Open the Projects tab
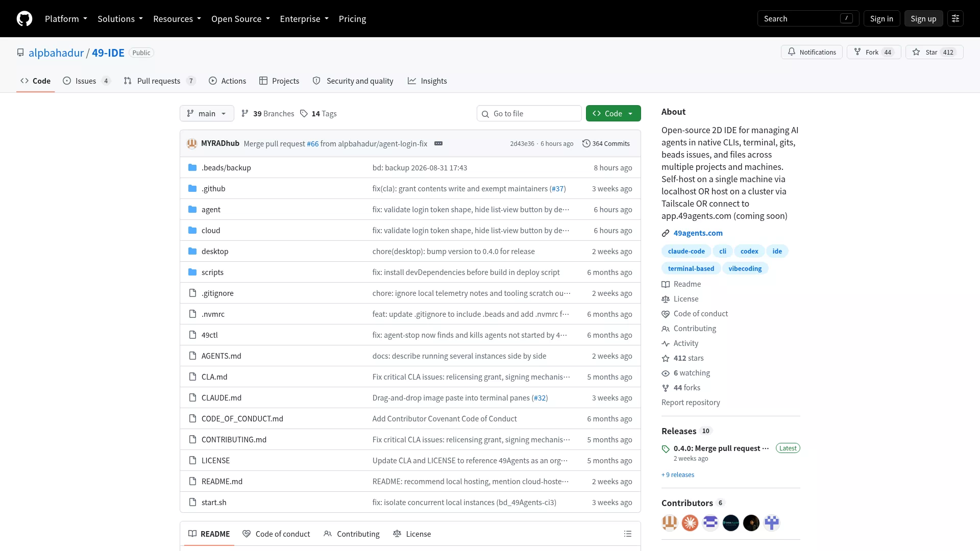 [x=279, y=81]
